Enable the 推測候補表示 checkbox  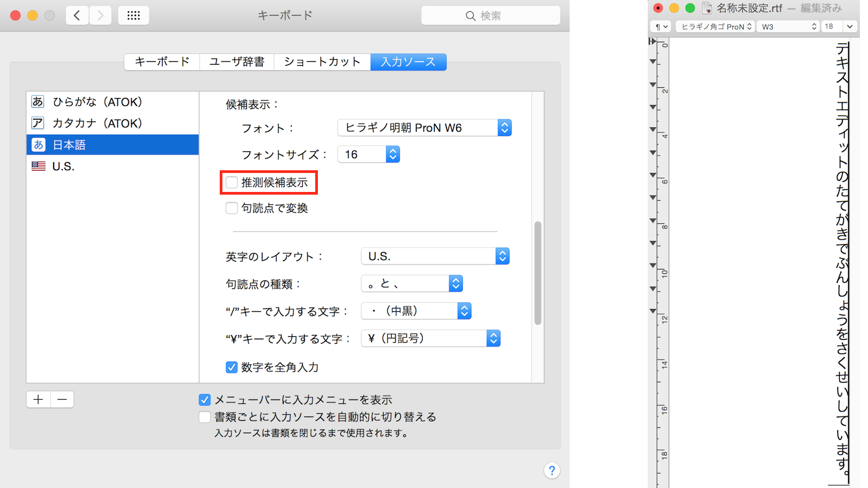[232, 183]
